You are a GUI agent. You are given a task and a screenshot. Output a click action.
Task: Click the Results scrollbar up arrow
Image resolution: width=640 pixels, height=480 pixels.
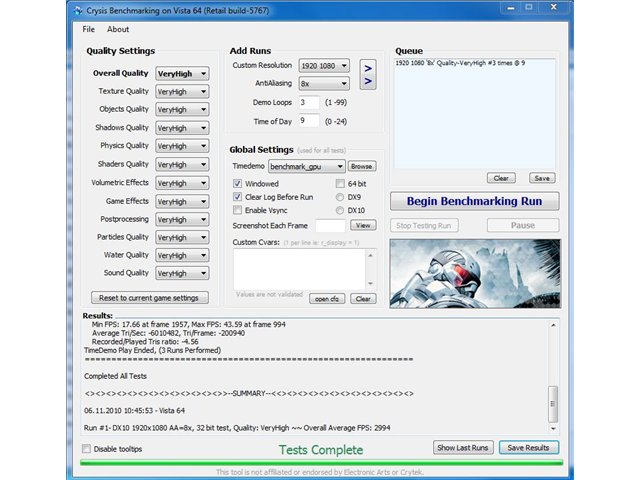click(x=553, y=325)
